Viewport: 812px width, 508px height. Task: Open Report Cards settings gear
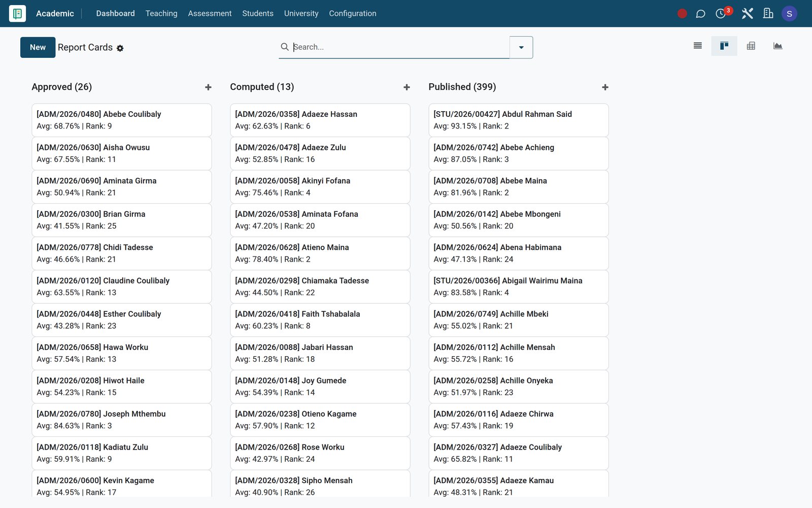point(120,48)
